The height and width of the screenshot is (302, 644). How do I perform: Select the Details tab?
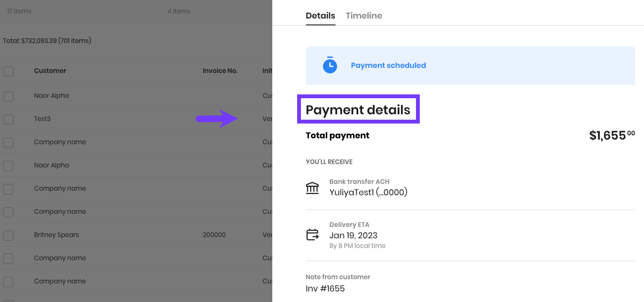pos(320,16)
